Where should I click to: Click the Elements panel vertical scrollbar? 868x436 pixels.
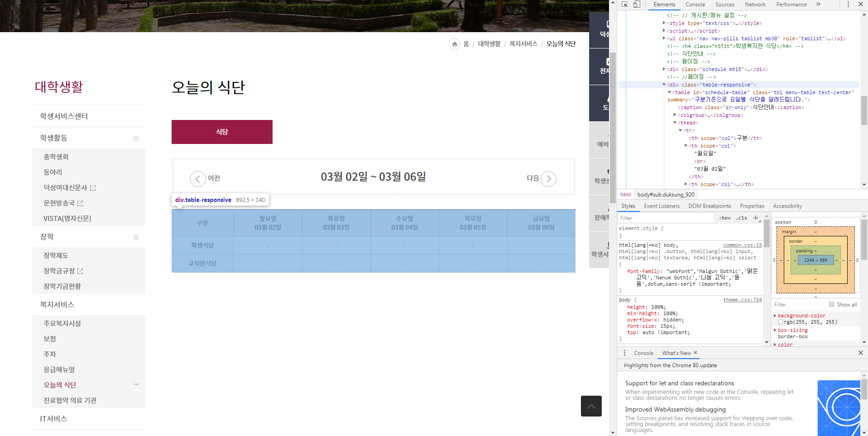[864, 110]
